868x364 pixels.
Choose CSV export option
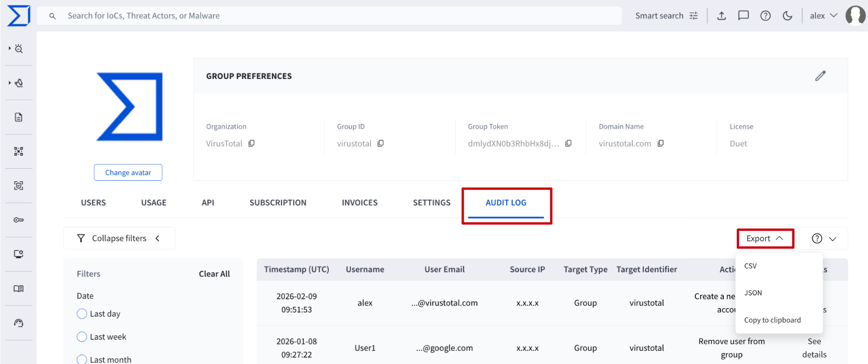click(750, 266)
